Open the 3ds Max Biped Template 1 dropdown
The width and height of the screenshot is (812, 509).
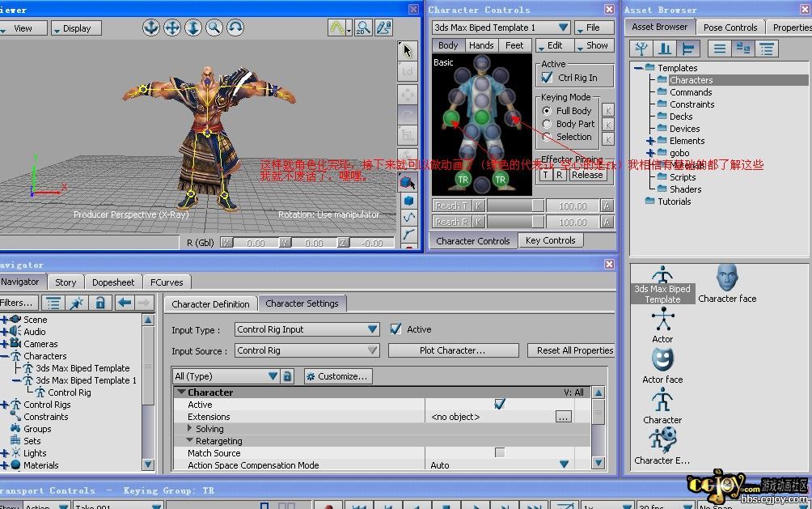click(x=501, y=28)
